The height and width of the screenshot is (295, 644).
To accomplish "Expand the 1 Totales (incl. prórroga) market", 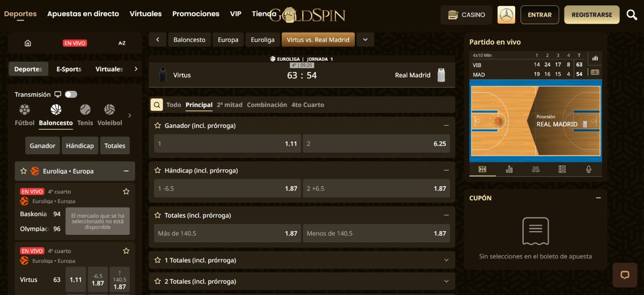I will coord(446,260).
